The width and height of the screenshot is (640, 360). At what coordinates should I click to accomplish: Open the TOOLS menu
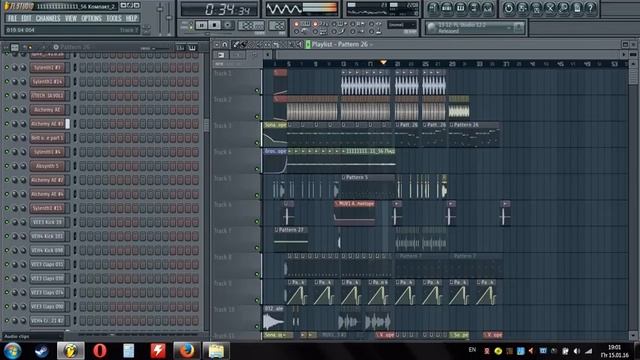114,18
